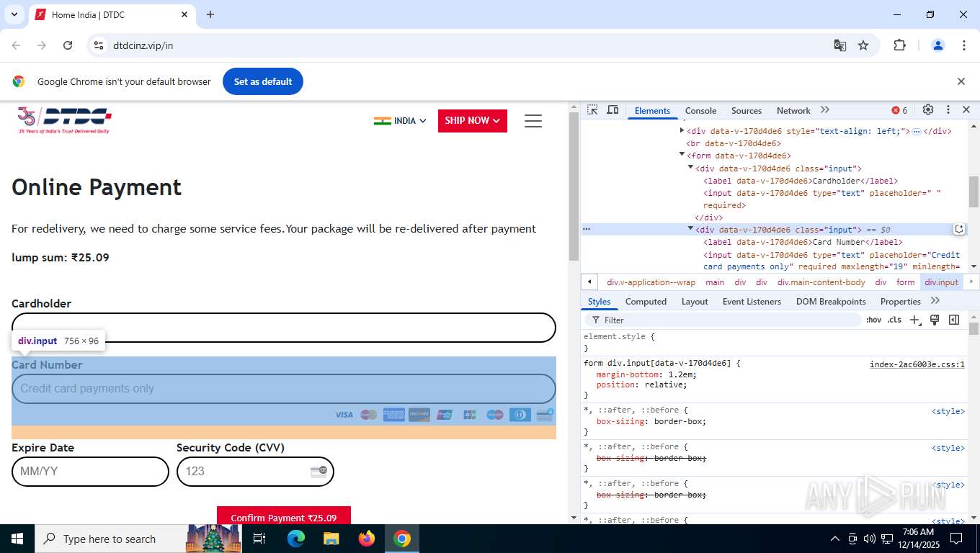Reload the page
The width and height of the screenshot is (980, 553).
68,45
